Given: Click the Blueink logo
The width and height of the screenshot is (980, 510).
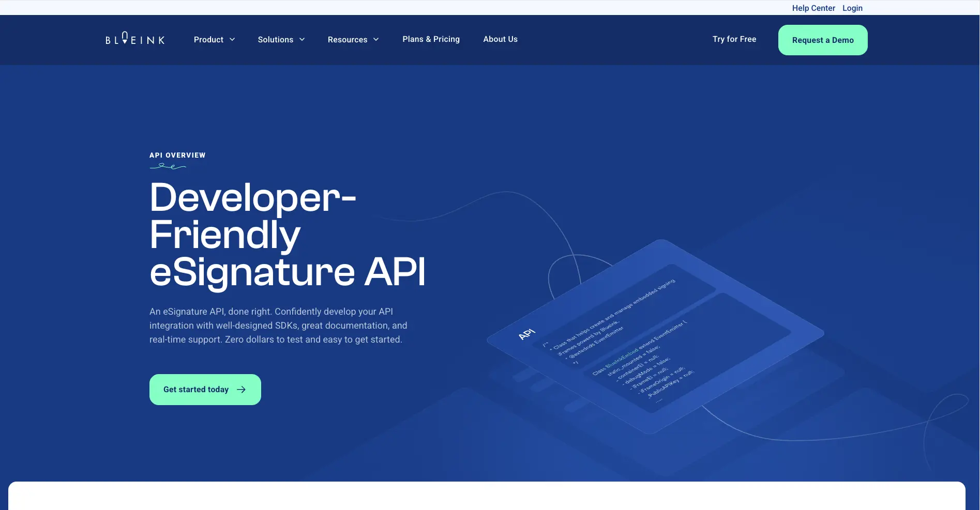Looking at the screenshot, I should click(135, 38).
